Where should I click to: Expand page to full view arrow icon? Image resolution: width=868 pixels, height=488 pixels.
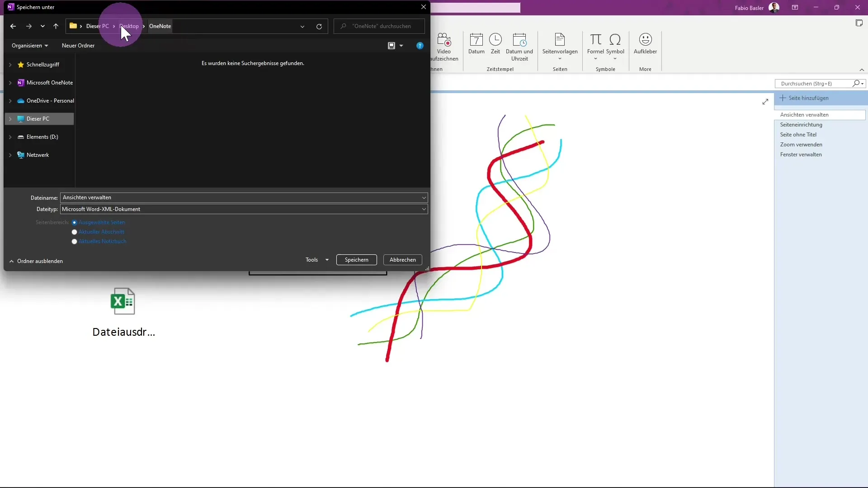click(x=765, y=102)
